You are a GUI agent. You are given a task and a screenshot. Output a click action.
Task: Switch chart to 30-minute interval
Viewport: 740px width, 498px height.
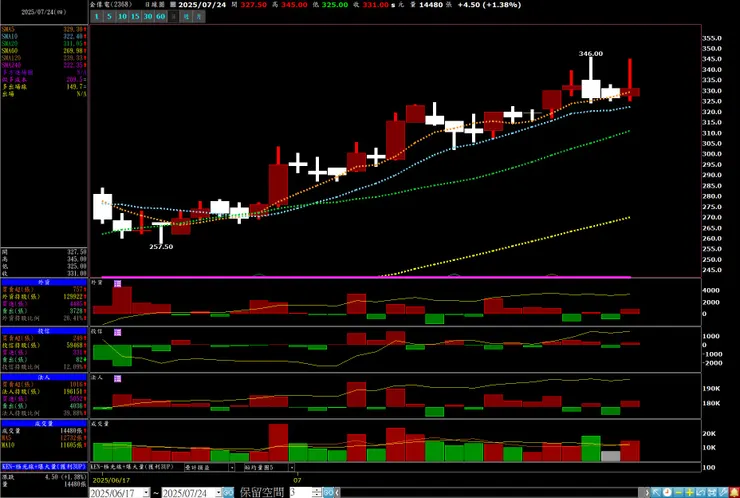[x=148, y=17]
